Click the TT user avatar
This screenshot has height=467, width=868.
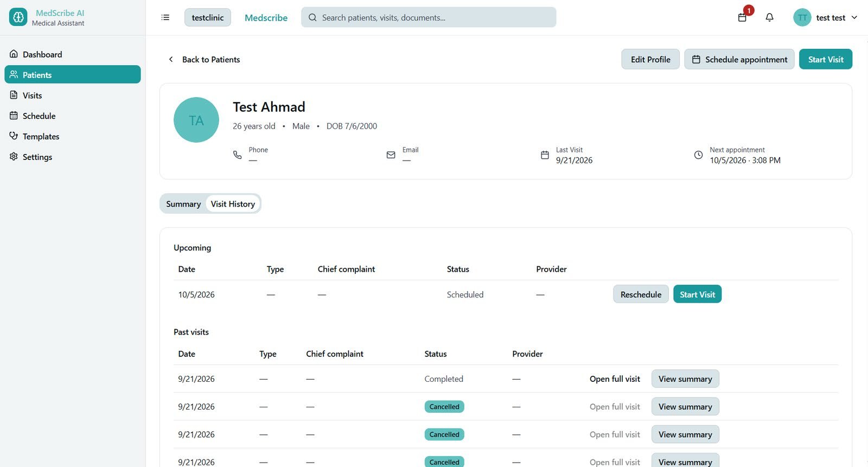(x=802, y=17)
